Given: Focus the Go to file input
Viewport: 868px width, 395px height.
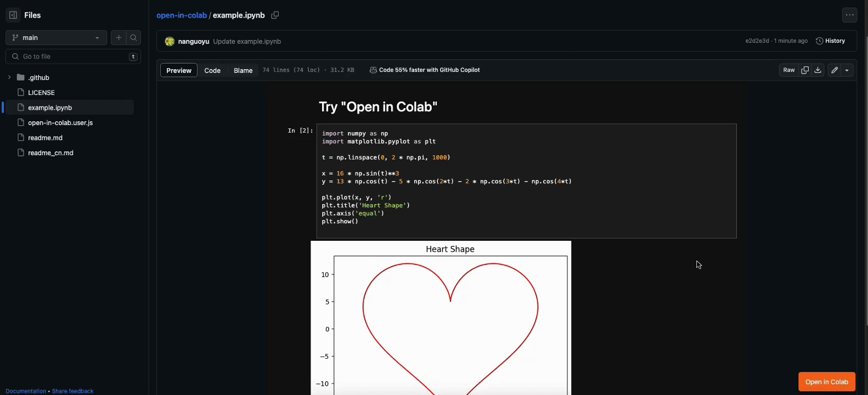Looking at the screenshot, I should coord(73,57).
